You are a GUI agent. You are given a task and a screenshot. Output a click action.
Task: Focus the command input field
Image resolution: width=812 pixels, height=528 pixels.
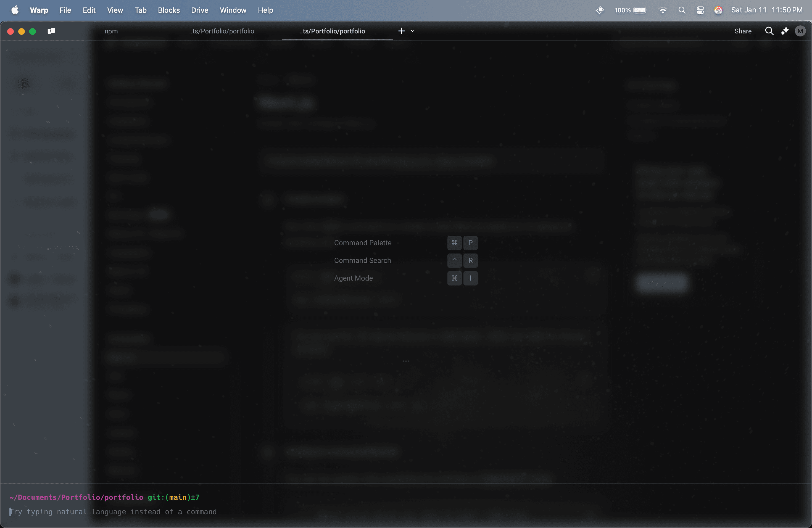click(406, 512)
